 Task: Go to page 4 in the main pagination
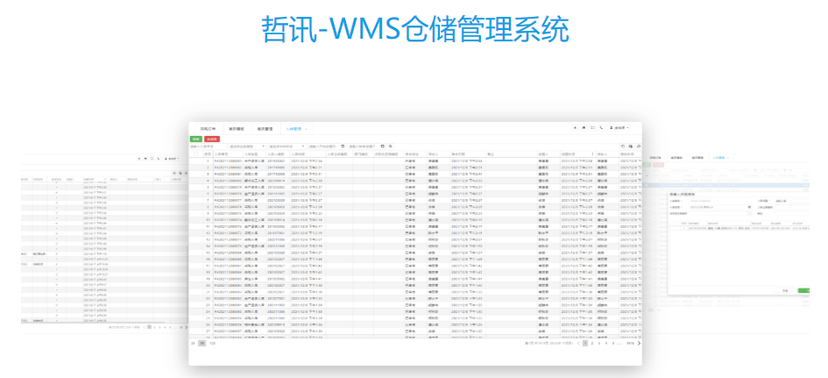tap(606, 343)
